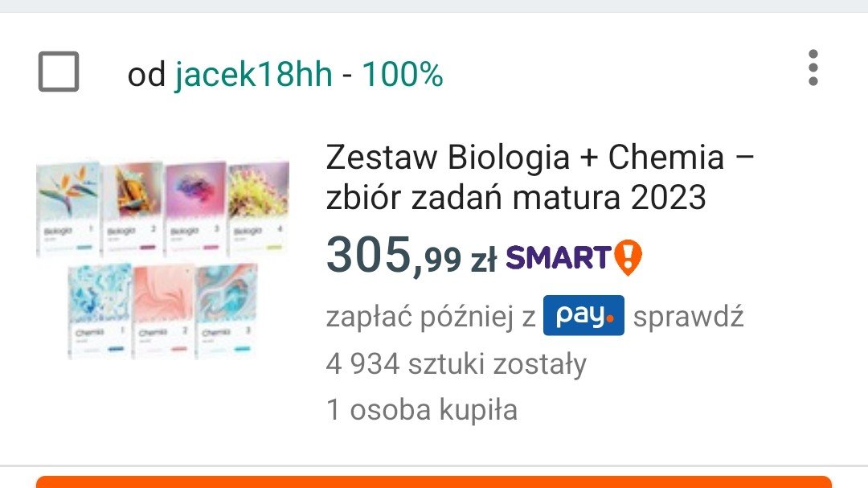
Task: Tick the checkbox beside seller jacek18hh
Action: (59, 72)
